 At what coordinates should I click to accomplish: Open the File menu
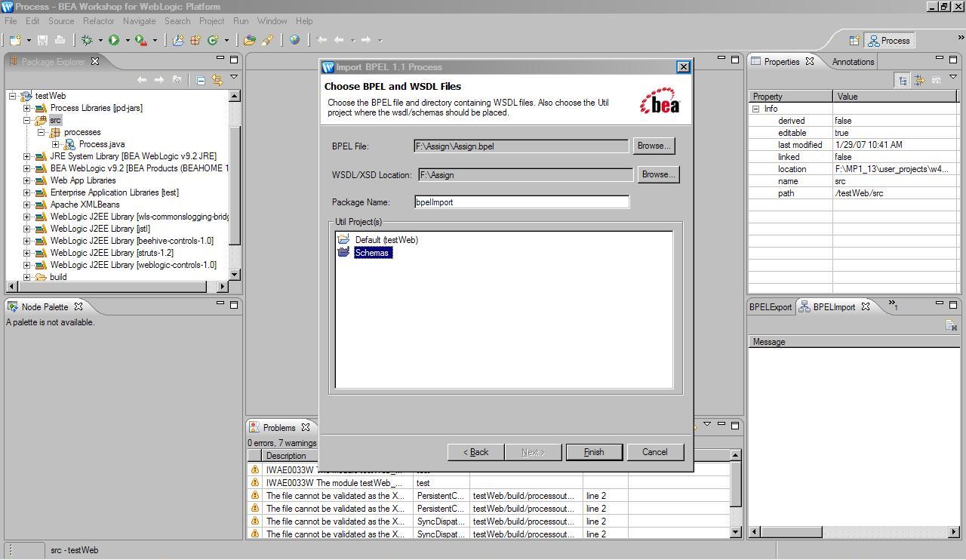click(x=11, y=21)
